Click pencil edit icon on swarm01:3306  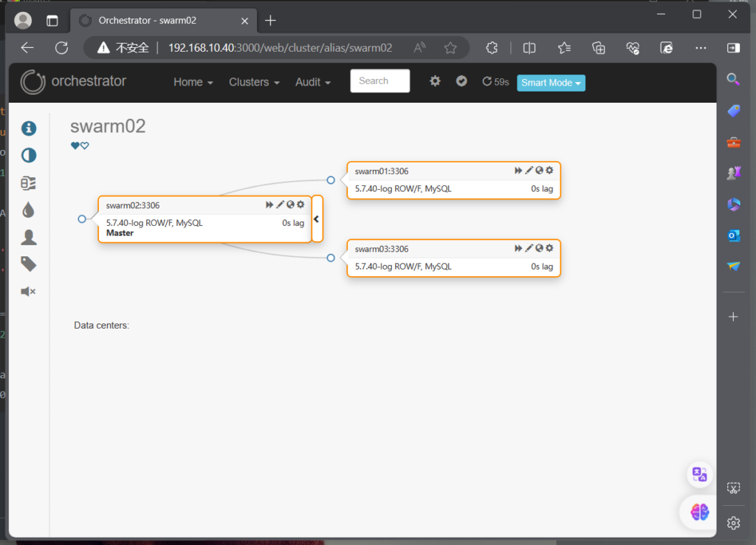coord(529,171)
